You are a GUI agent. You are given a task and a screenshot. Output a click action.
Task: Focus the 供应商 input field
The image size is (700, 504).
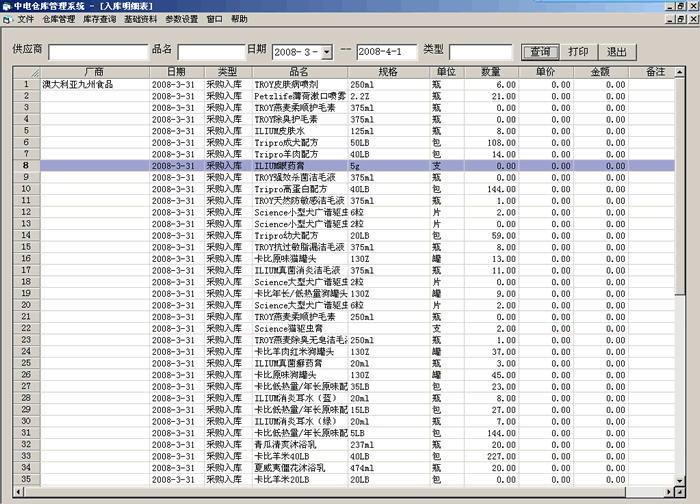pos(98,52)
